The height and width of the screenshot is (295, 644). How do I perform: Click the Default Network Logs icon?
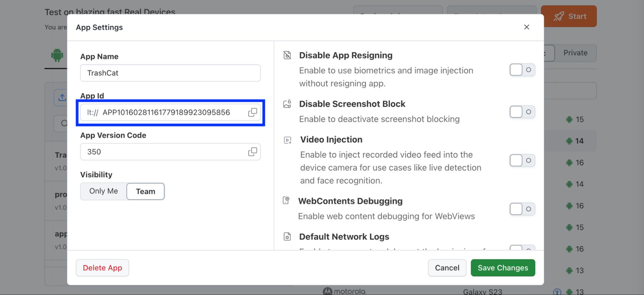tap(287, 237)
